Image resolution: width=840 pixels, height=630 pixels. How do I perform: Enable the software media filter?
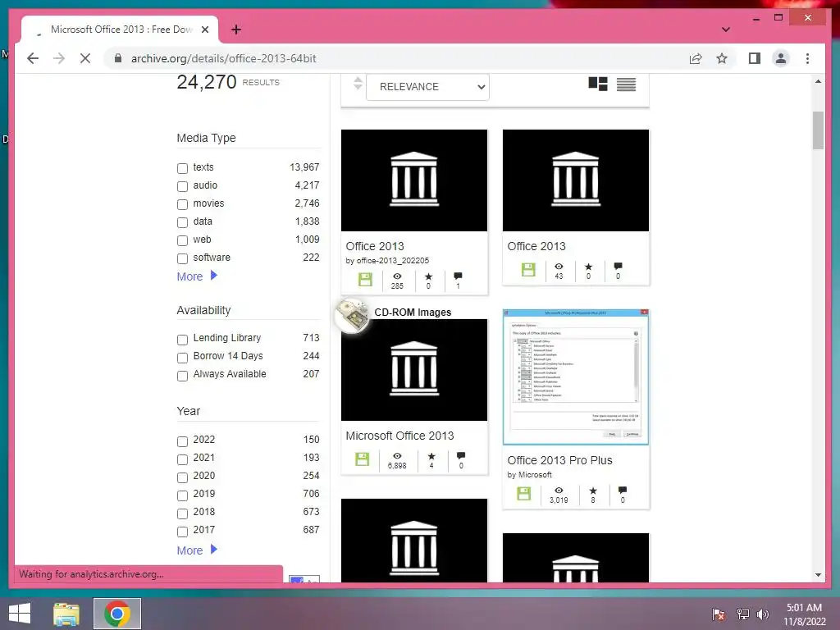point(182,258)
